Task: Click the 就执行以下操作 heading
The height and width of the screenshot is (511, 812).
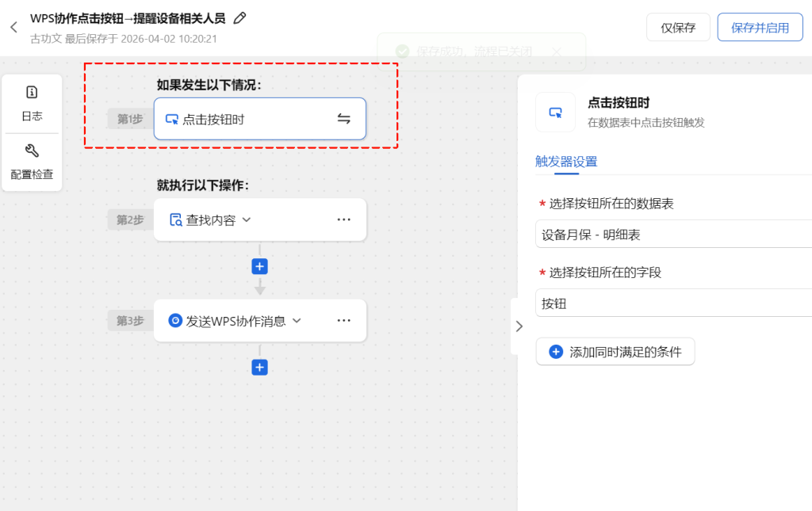Action: point(203,185)
